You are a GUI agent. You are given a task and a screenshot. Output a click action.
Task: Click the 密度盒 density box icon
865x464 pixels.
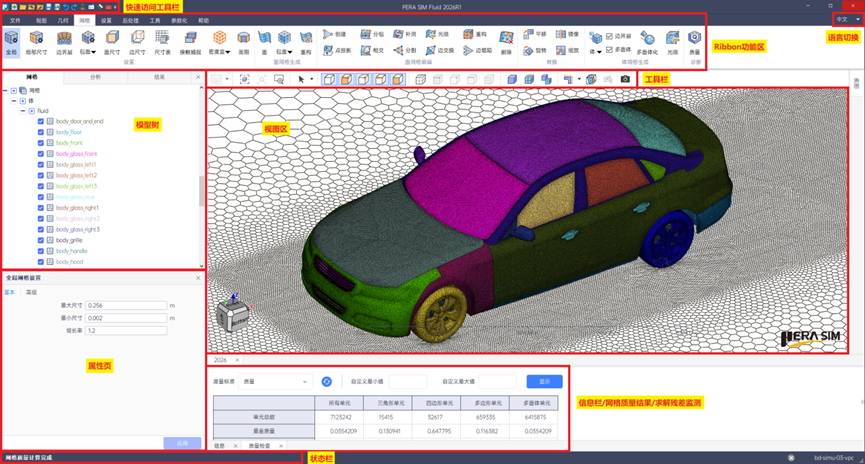(220, 42)
